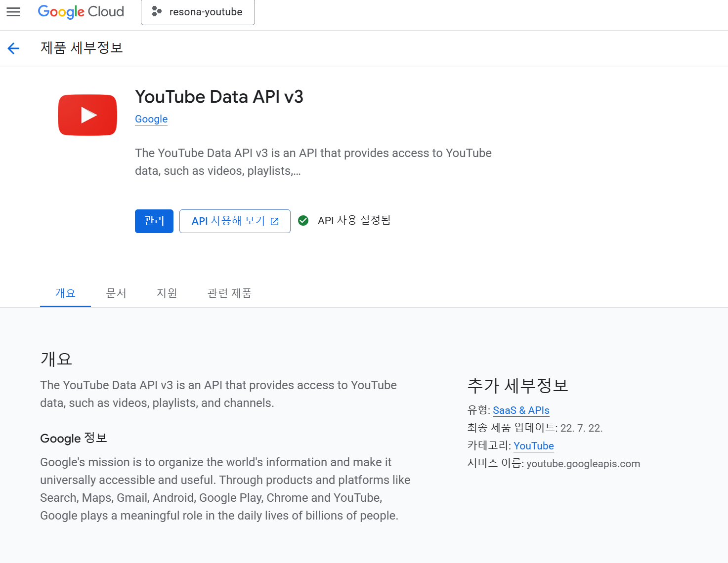Click the 추가 세부정보 heading

pos(518,386)
